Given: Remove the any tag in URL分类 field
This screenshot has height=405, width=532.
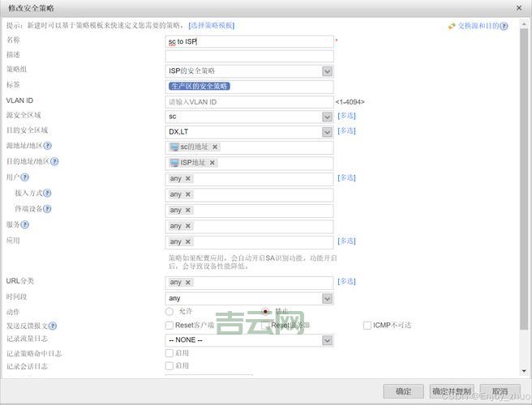Looking at the screenshot, I should coord(188,283).
